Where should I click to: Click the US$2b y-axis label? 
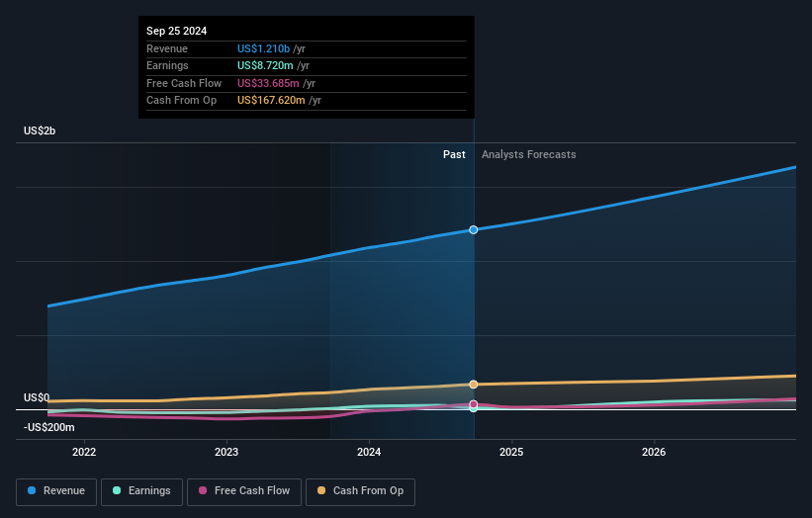pyautogui.click(x=40, y=130)
